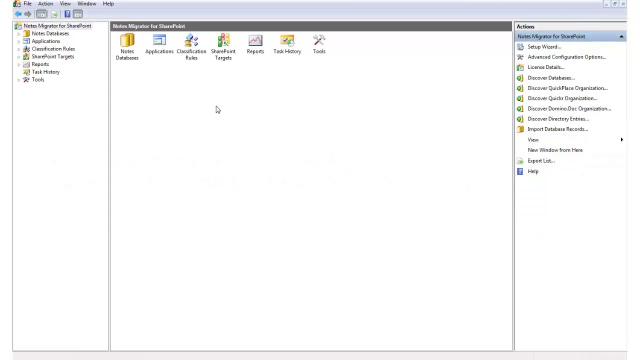Click the Setup Wizard icon in Actions
The width and height of the screenshot is (640, 360).
pyautogui.click(x=520, y=47)
